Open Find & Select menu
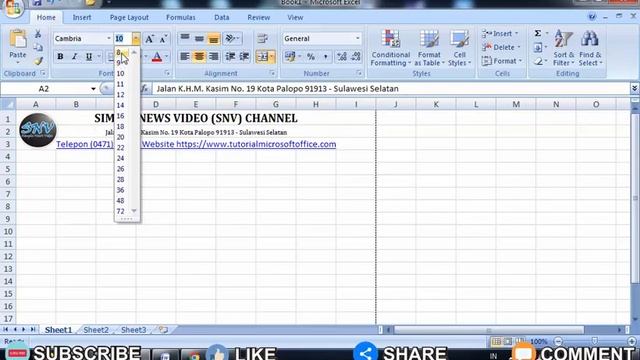 (590, 48)
